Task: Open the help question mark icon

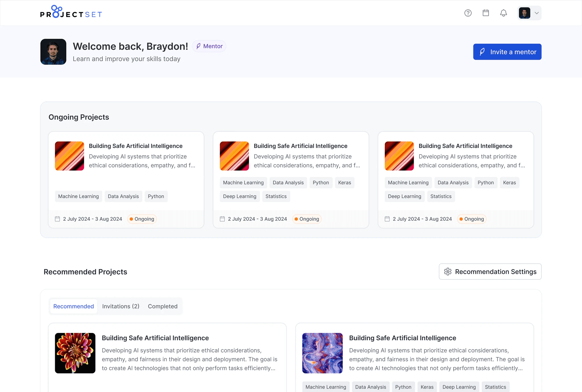Action: (x=468, y=13)
